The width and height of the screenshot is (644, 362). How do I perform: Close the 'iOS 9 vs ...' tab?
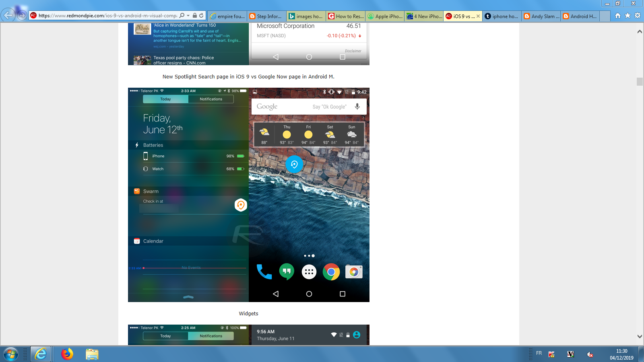point(478,16)
